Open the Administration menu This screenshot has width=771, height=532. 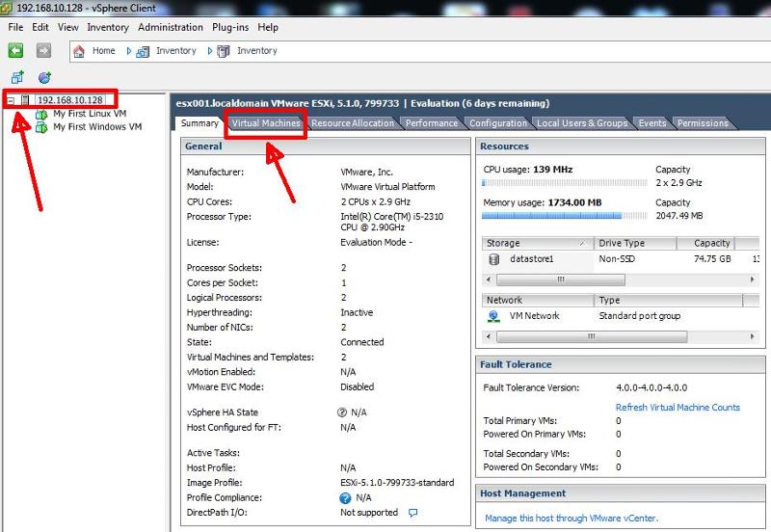[x=171, y=27]
